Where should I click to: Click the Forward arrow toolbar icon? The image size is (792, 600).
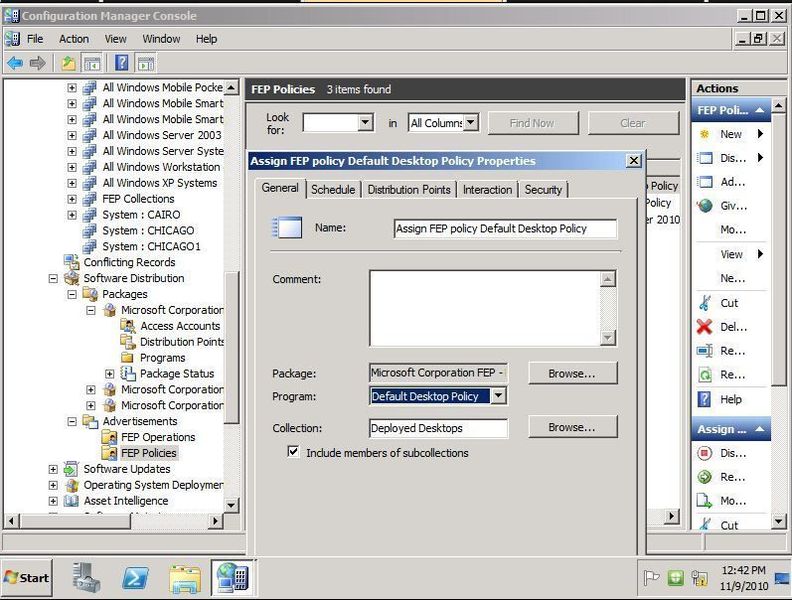(38, 63)
